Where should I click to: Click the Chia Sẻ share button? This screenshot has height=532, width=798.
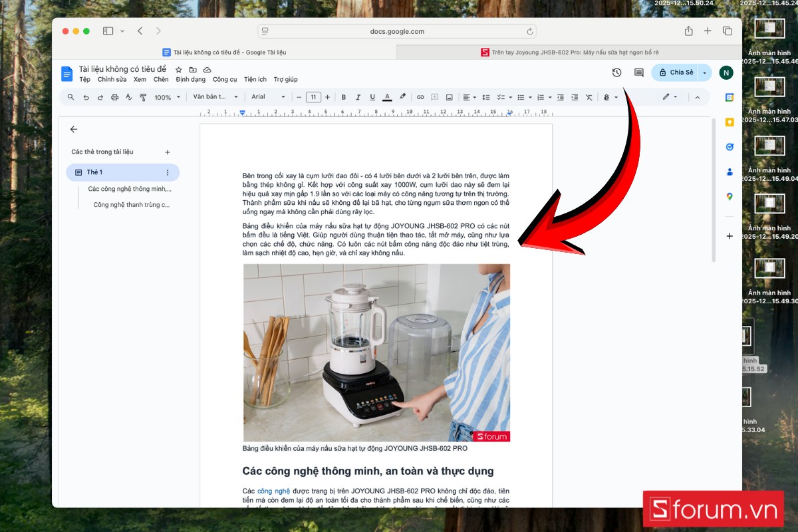[x=674, y=72]
